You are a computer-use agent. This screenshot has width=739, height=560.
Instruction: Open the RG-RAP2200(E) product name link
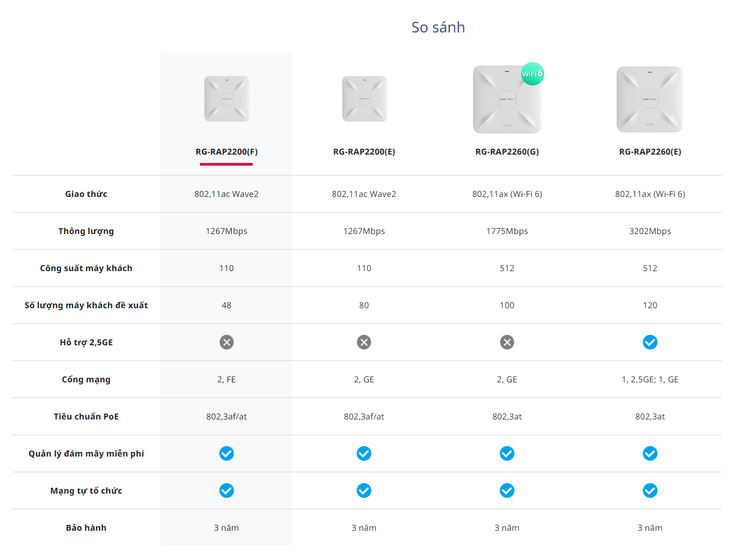[364, 152]
